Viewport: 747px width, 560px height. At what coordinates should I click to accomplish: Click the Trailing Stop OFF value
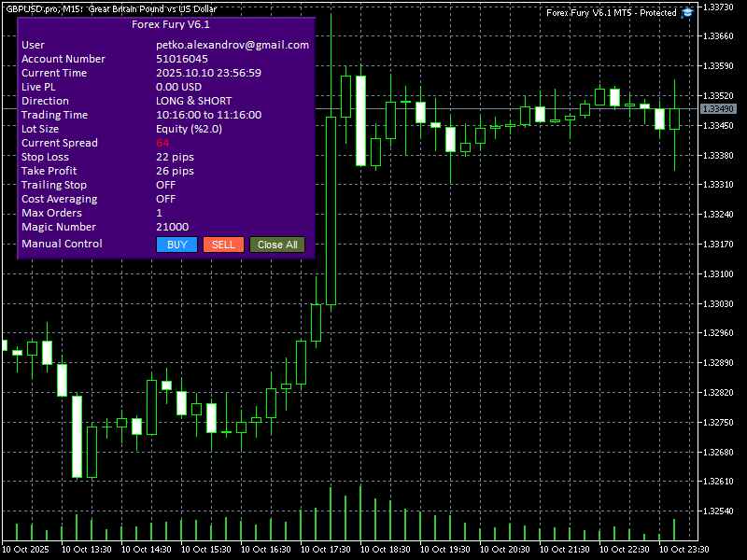point(165,185)
